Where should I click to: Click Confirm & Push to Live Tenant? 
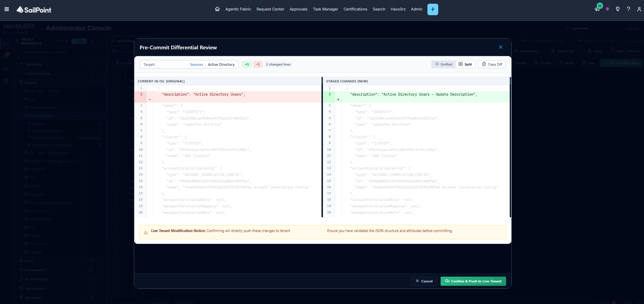coord(473,281)
